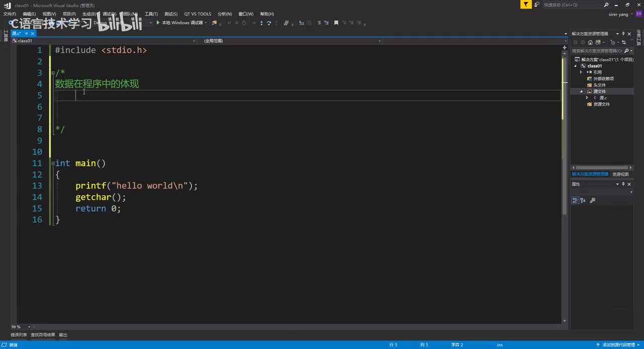Start debugging with the green play arrow
The width and height of the screenshot is (644, 349).
tap(158, 23)
